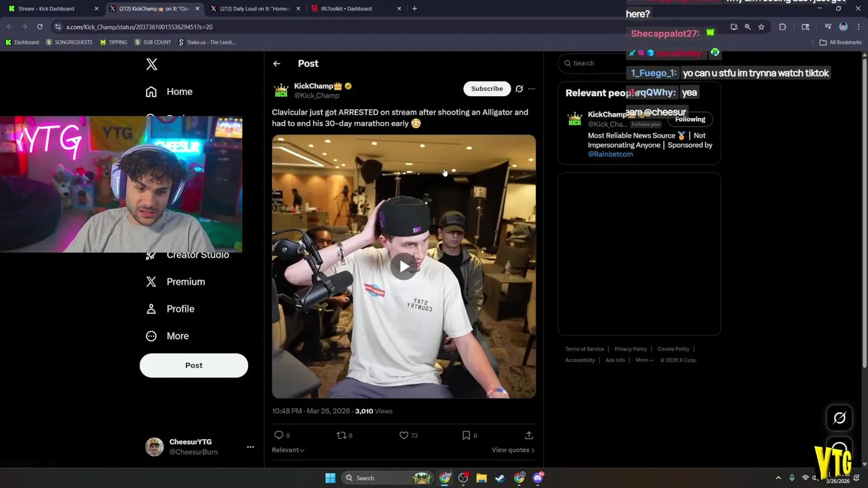Open the View quotes link
The image size is (868, 488).
pyautogui.click(x=513, y=450)
